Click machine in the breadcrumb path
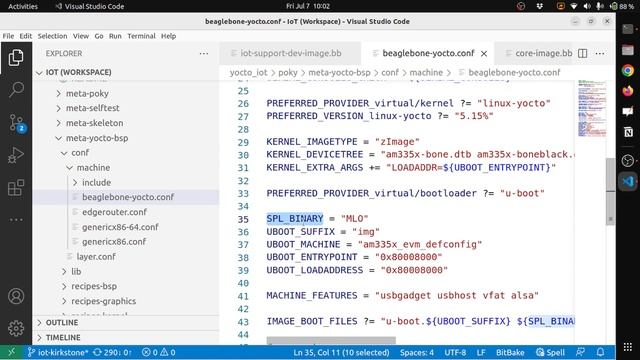Screen dimensions: 640x360 click(426, 73)
